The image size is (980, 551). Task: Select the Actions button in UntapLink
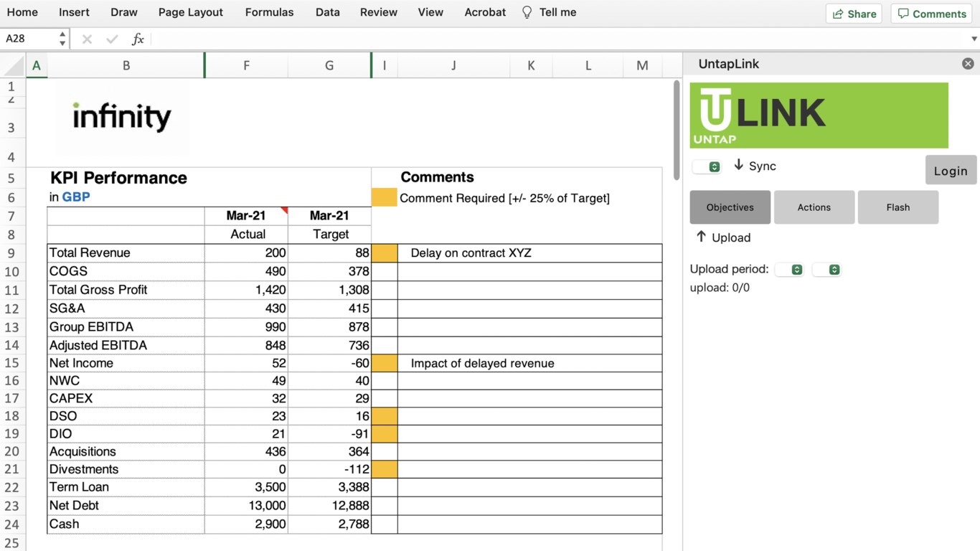(x=814, y=207)
